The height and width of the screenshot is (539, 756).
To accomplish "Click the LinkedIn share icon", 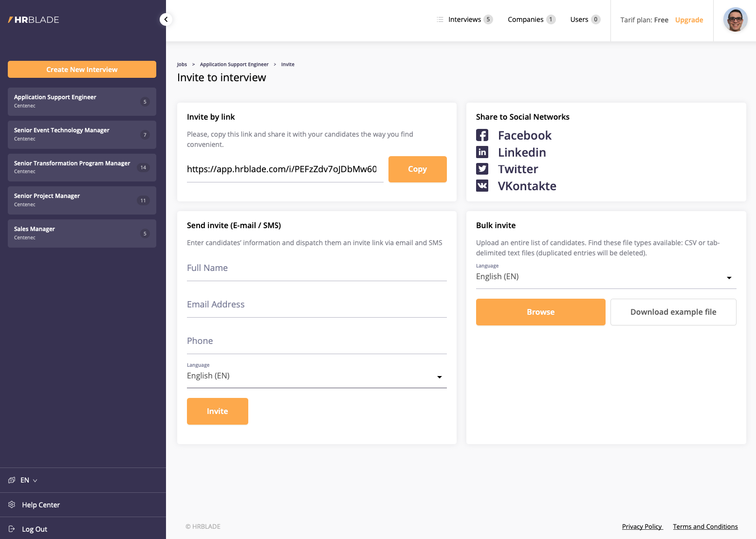I will [x=482, y=152].
